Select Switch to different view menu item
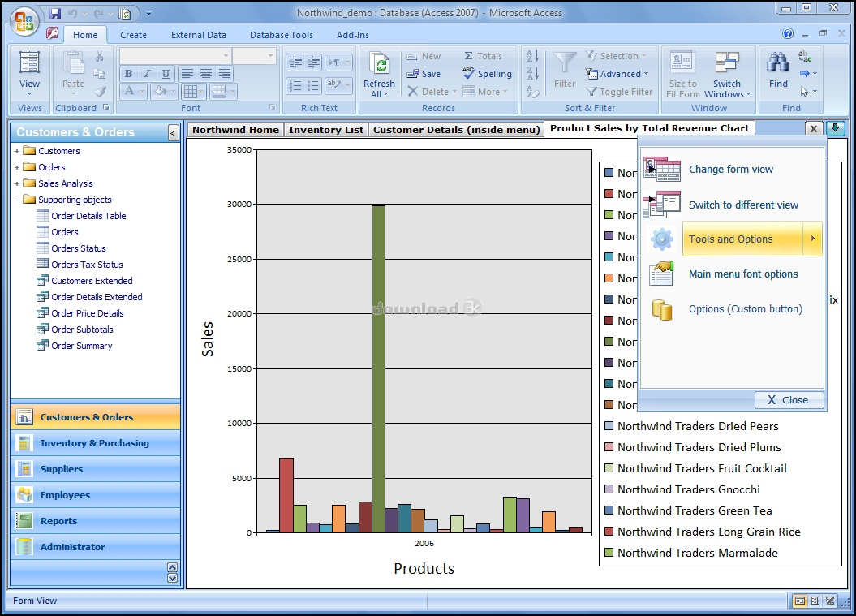Viewport: 856px width, 616px height. tap(743, 205)
